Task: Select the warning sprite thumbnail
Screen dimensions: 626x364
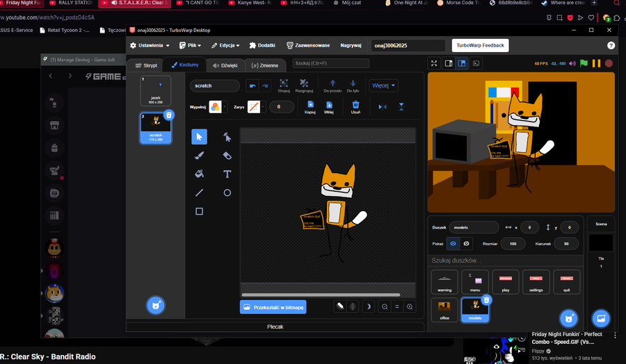Action: (x=444, y=282)
